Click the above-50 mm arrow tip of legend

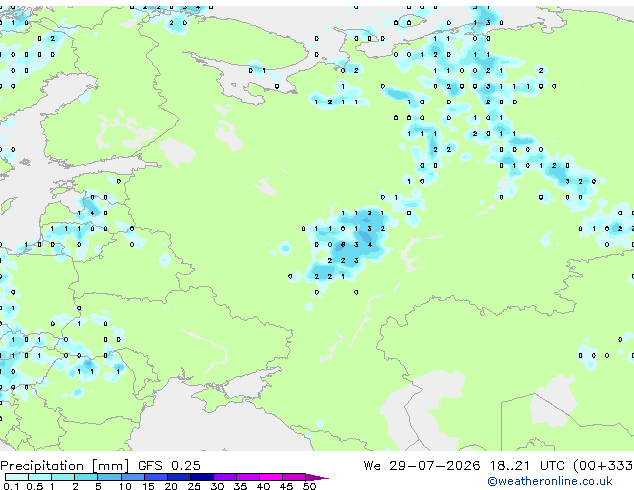click(x=317, y=477)
